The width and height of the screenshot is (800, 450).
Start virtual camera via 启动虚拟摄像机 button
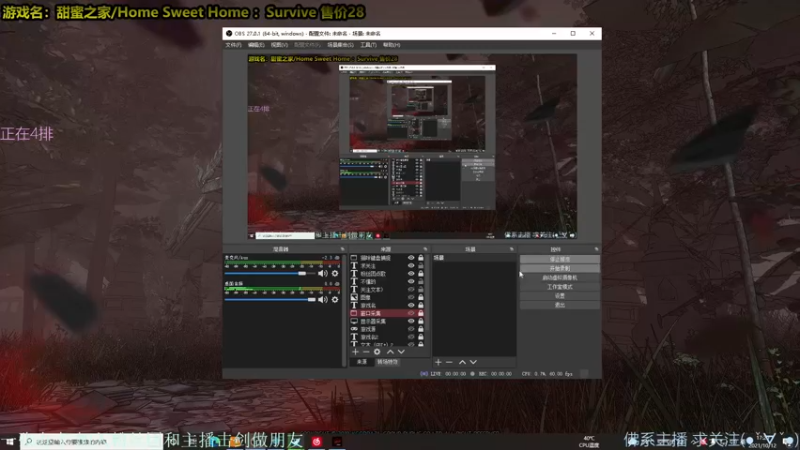(x=560, y=278)
